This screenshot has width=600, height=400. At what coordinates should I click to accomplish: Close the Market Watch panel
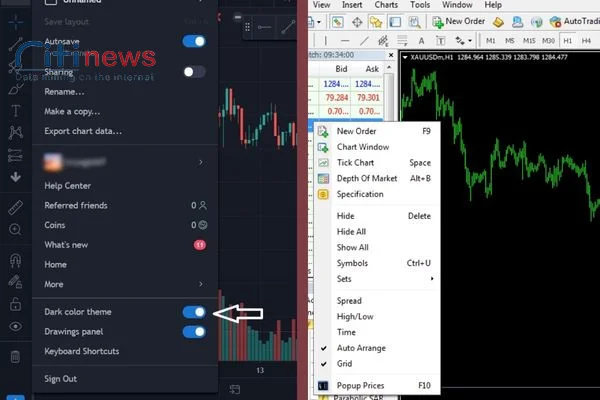pyautogui.click(x=391, y=55)
